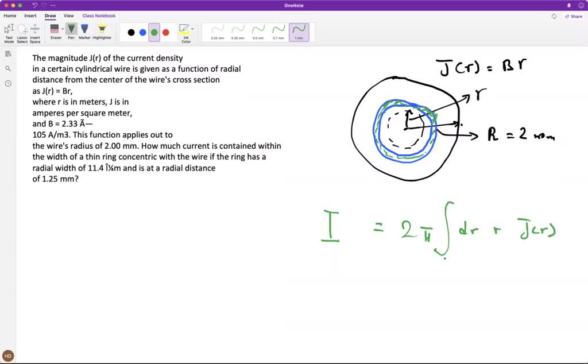Choose the Insert Space tool
The height and width of the screenshot is (364, 588).
coord(35,33)
